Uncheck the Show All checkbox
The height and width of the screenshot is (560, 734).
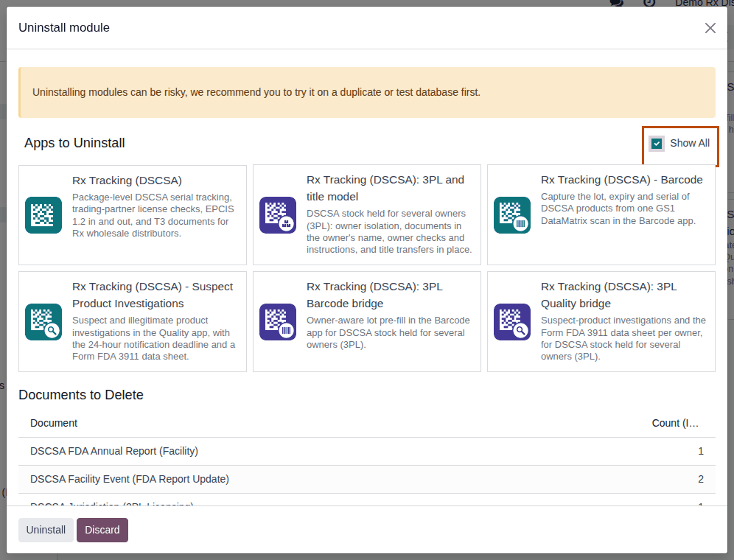657,143
